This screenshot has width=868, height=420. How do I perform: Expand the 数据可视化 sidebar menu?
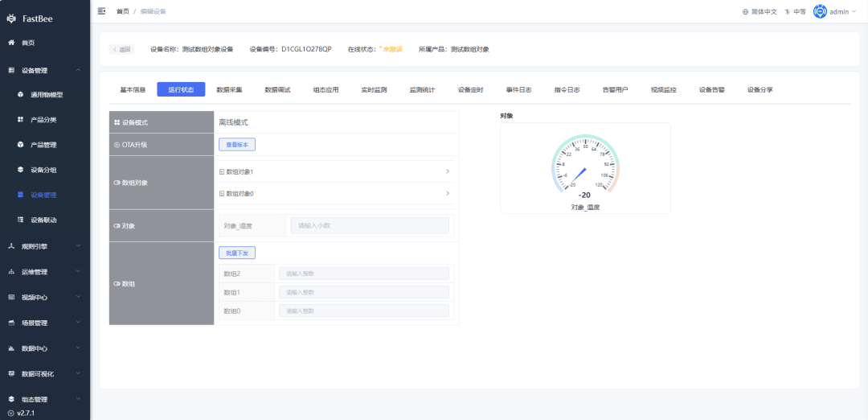tap(78, 373)
